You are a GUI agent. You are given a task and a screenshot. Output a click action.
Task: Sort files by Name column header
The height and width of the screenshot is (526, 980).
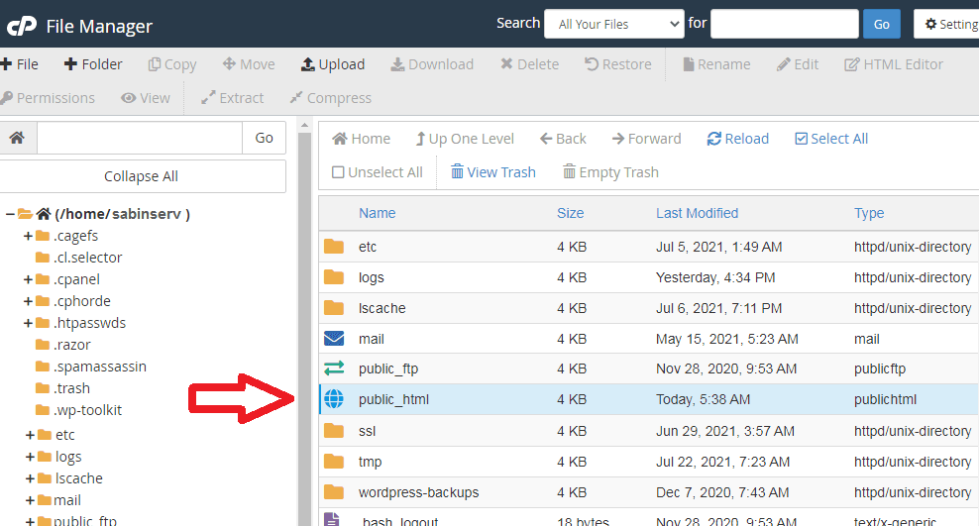tap(377, 213)
